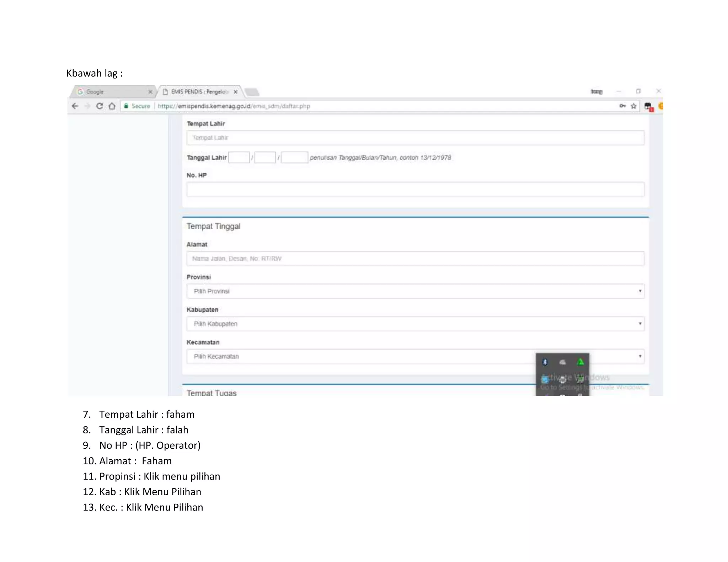Open the extension icon with red badge

coord(648,107)
